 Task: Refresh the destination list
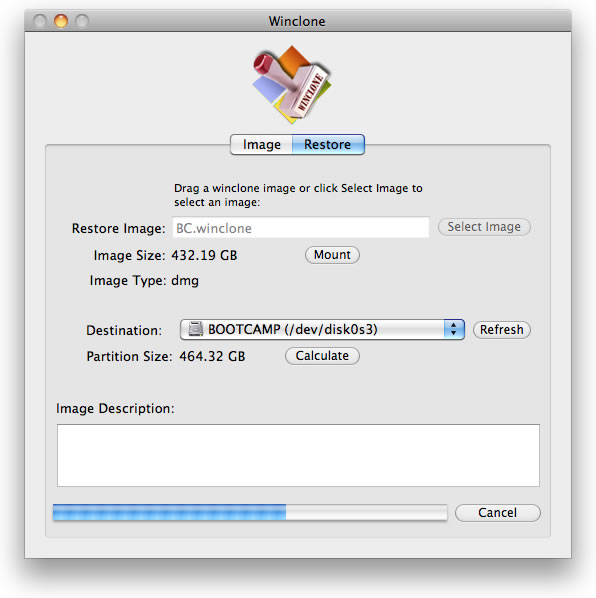pyautogui.click(x=501, y=330)
